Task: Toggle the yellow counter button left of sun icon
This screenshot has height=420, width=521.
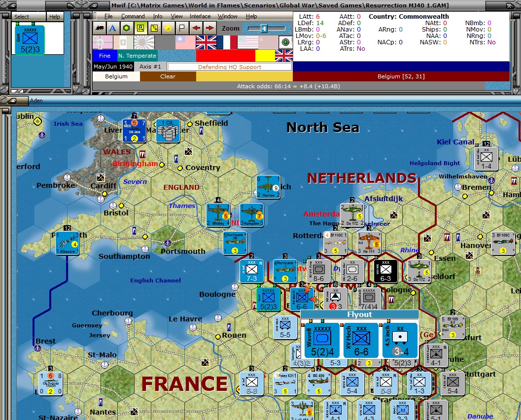Action: [154, 28]
